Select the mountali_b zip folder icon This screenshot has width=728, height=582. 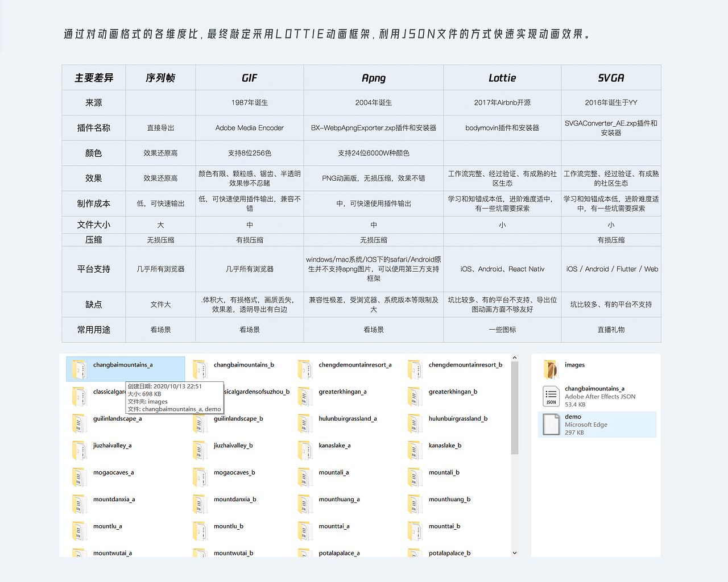(415, 477)
